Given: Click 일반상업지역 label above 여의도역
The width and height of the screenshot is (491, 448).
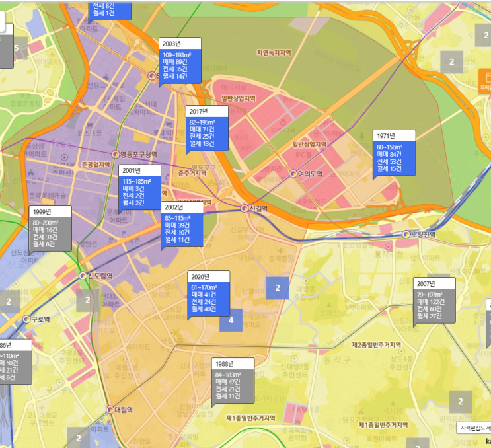Looking at the screenshot, I should (x=309, y=144).
